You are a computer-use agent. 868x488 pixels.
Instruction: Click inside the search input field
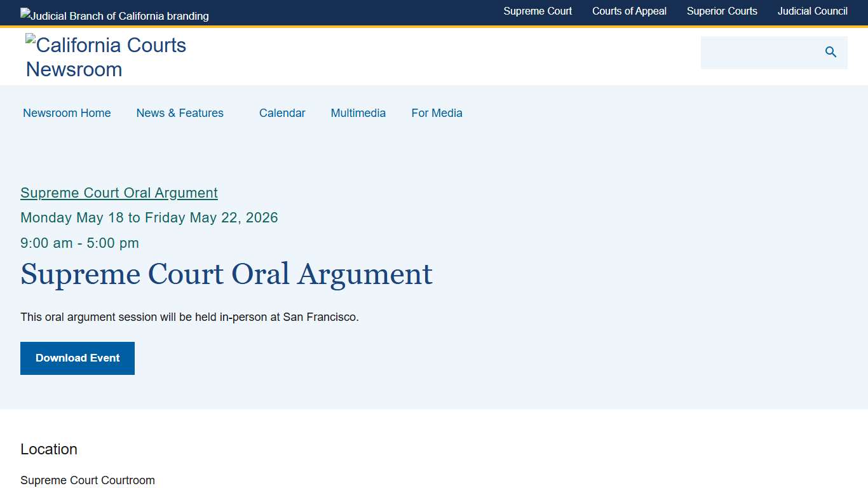tap(763, 52)
